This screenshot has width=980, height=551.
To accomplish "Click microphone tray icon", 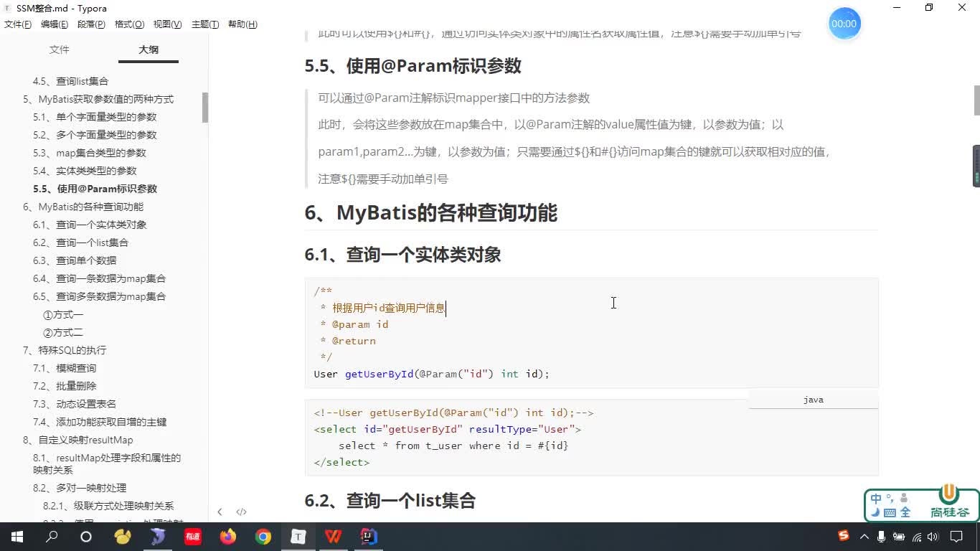I will [881, 537].
